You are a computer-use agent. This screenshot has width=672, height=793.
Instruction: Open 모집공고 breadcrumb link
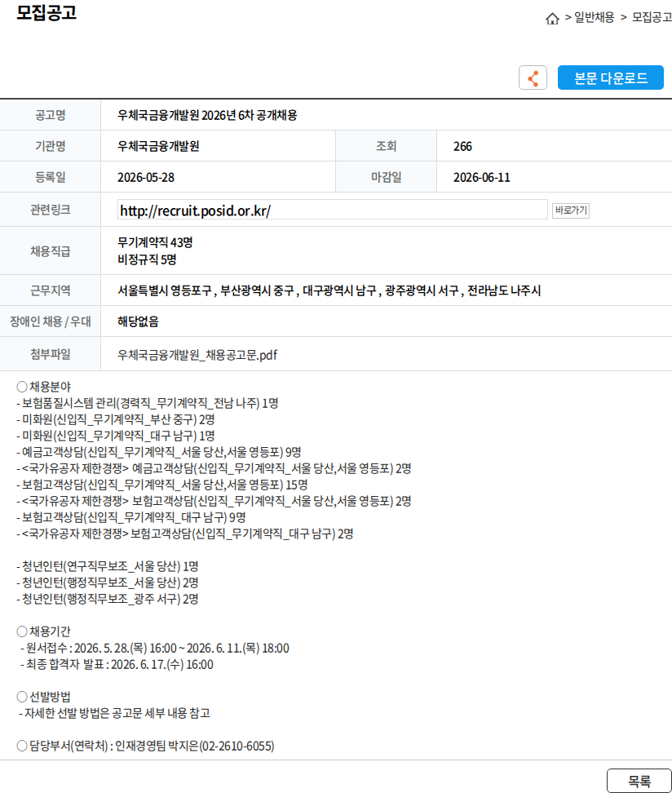click(x=652, y=18)
